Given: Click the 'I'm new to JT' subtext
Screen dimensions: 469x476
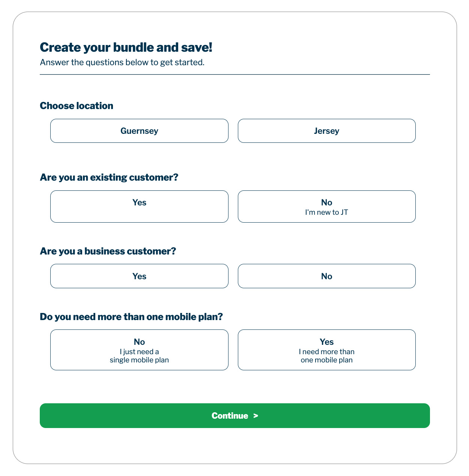Looking at the screenshot, I should [326, 213].
